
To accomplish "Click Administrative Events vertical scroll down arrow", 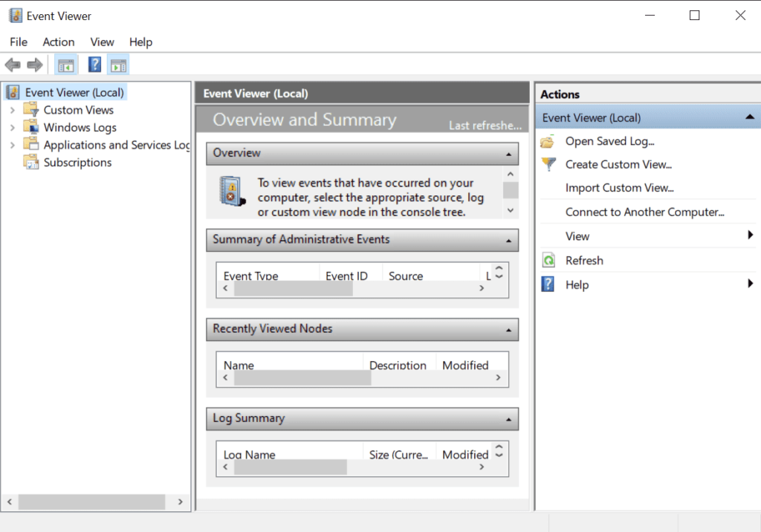I will tap(499, 276).
